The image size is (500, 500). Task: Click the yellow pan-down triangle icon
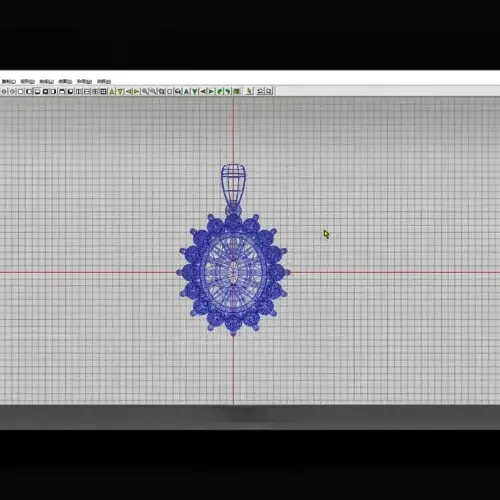tap(120, 91)
